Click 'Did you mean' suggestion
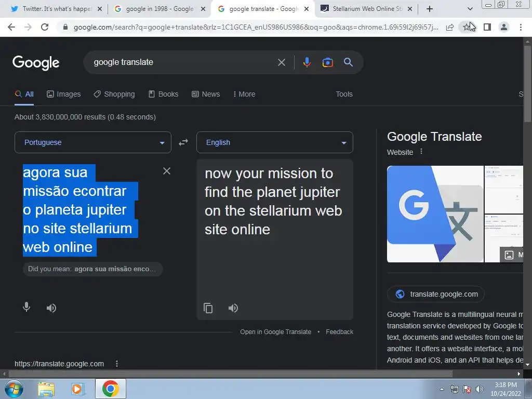The height and width of the screenshot is (399, 532). 92,269
